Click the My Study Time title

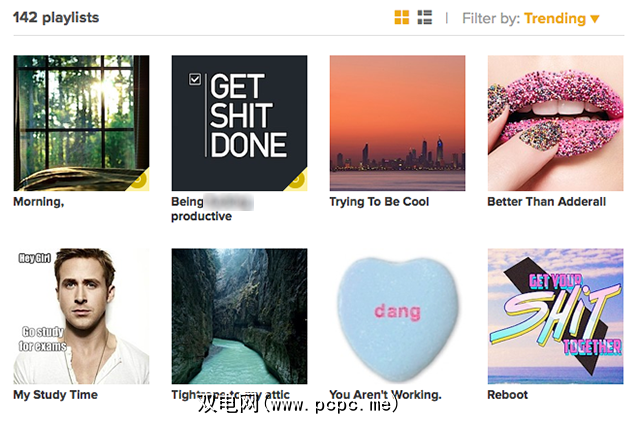point(56,395)
